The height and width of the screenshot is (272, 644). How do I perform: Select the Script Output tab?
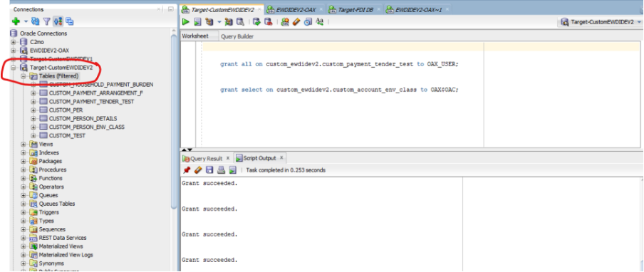259,158
